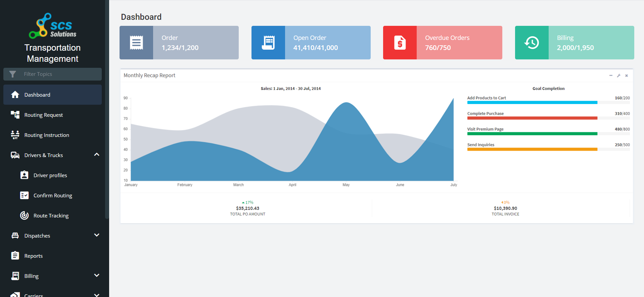
Task: Click the 480/800 goal value
Action: click(x=622, y=129)
